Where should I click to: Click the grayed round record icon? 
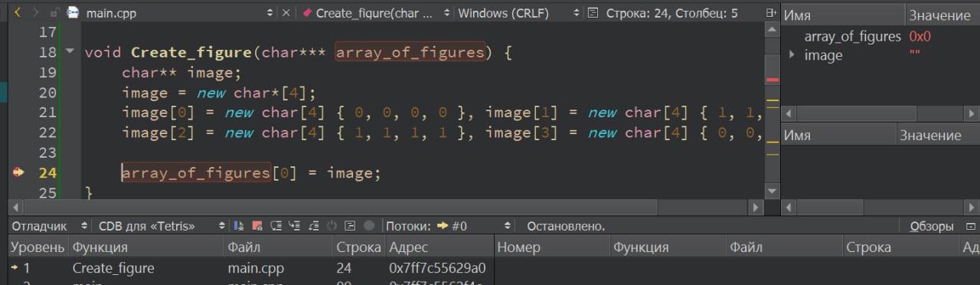click(369, 226)
